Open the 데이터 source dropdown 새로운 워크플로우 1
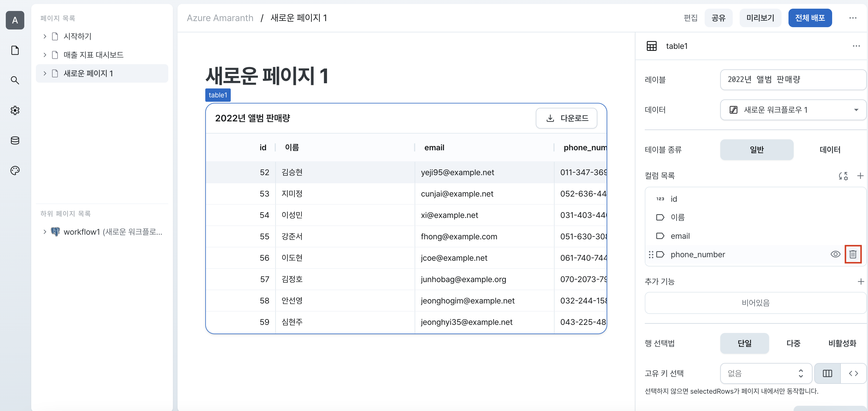868x411 pixels. click(793, 110)
